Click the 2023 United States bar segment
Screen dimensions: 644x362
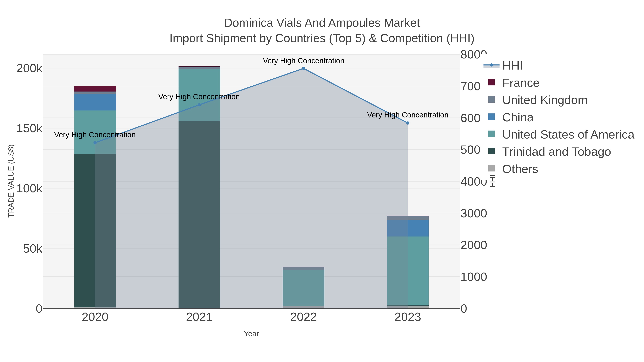[x=408, y=271]
